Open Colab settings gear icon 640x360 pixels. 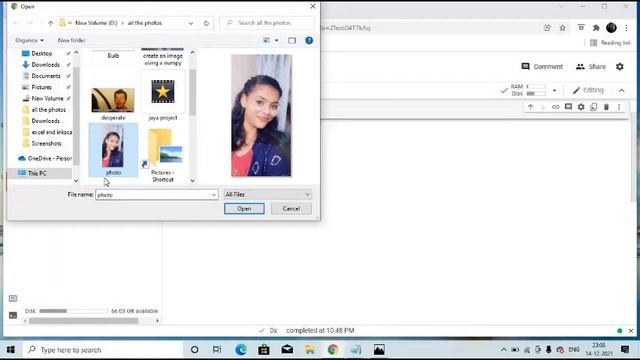(620, 67)
